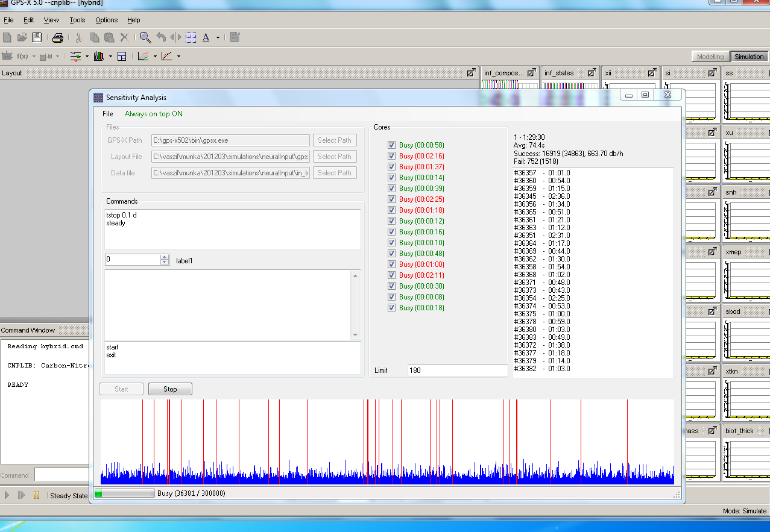Click the process tank toolbar icon
The image size is (770, 532).
pyautogui.click(x=7, y=56)
